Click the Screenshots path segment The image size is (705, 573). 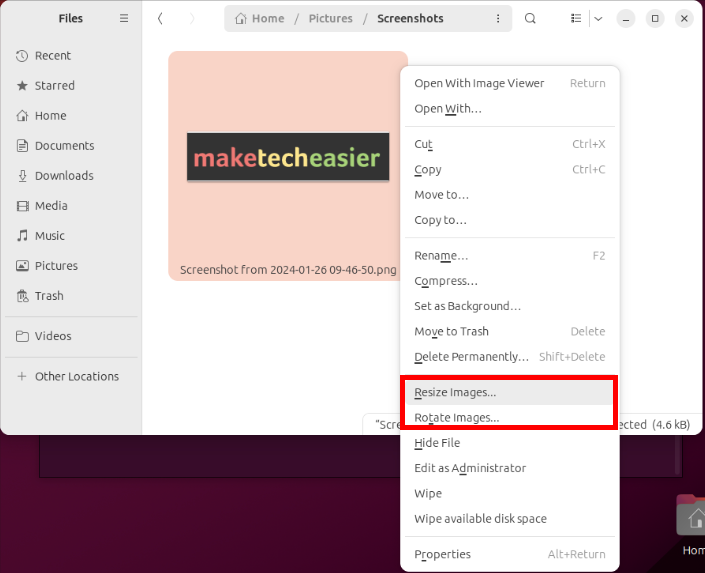coord(410,18)
